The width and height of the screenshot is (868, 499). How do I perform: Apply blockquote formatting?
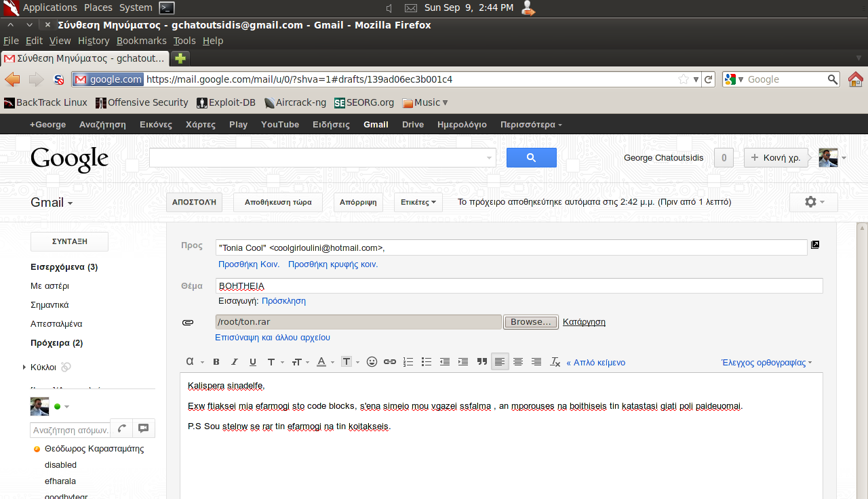pos(481,362)
